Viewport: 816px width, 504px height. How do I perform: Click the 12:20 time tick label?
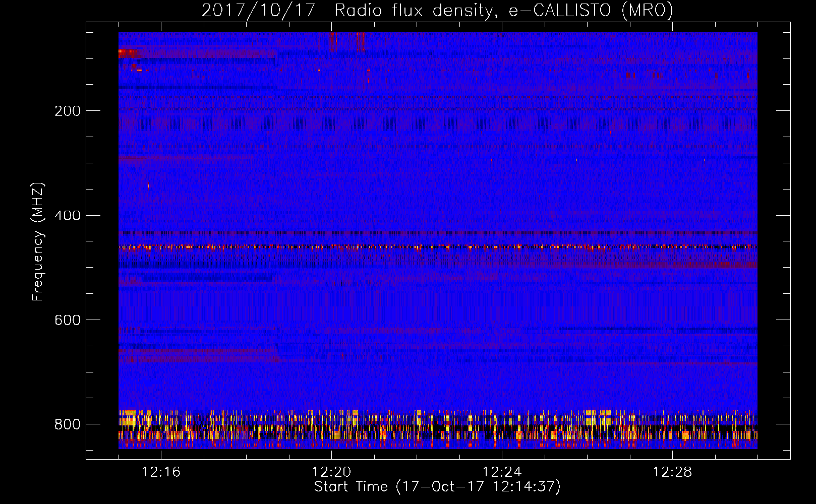pyautogui.click(x=331, y=472)
